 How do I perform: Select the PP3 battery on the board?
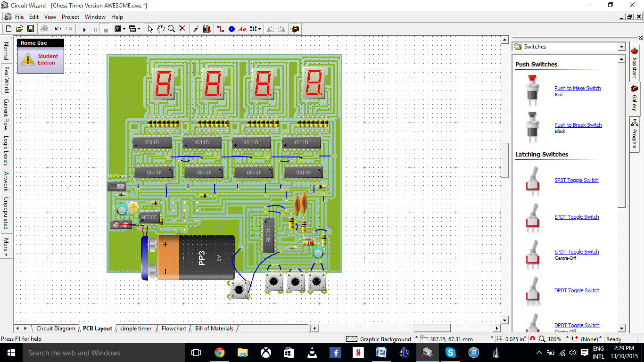point(189,257)
